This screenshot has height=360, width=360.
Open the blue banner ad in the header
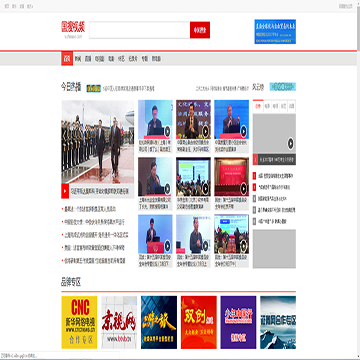[275, 31]
